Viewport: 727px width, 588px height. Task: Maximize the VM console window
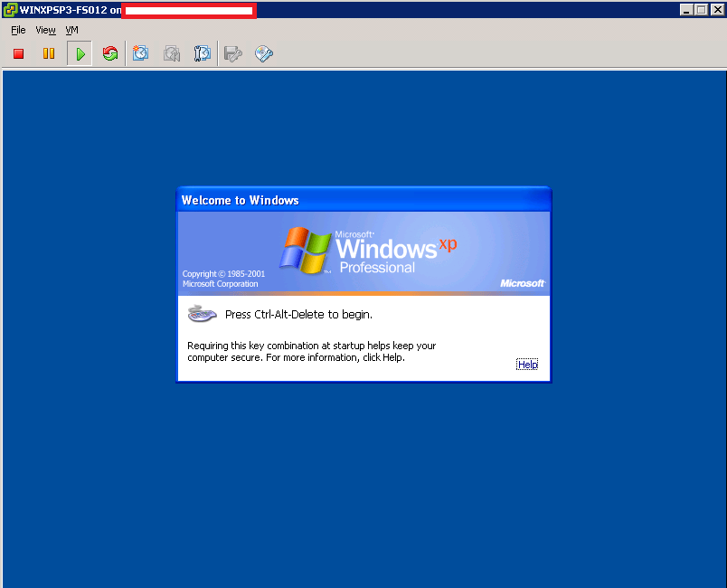point(702,10)
